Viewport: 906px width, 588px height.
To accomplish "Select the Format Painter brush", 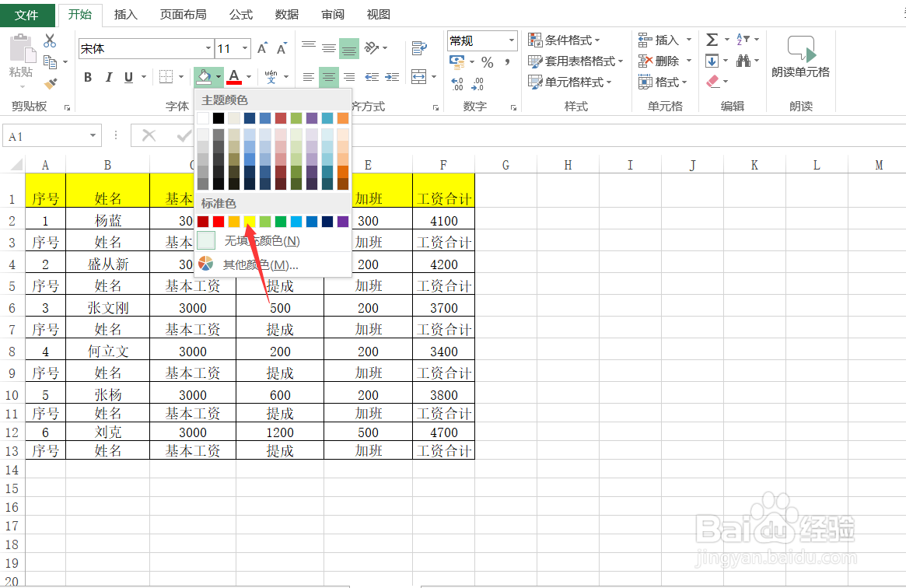I will 51,84.
